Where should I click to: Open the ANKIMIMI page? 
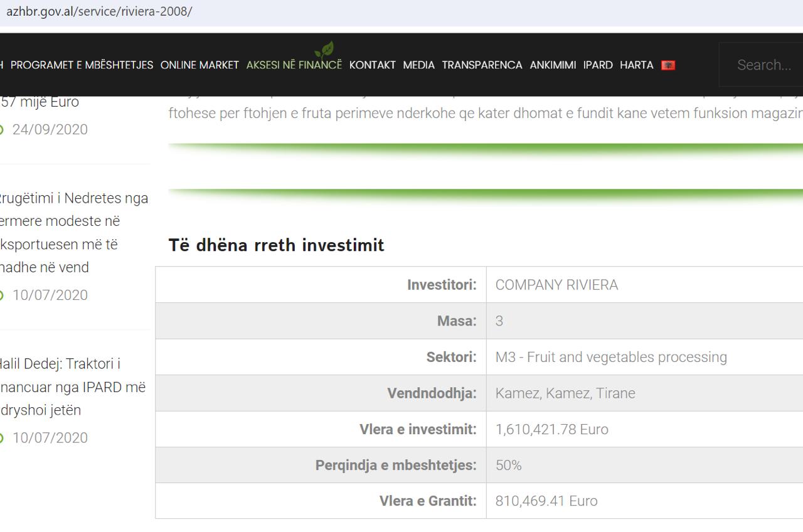pos(553,65)
